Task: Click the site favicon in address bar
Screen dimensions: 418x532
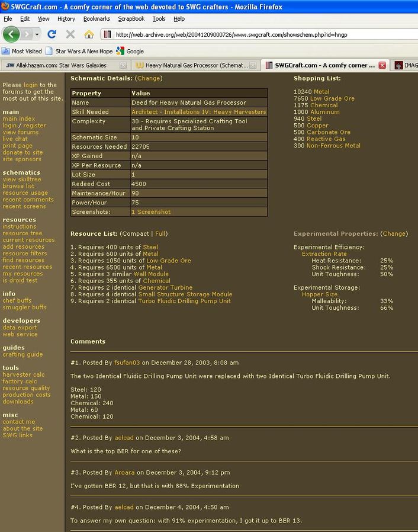Action: [108, 34]
